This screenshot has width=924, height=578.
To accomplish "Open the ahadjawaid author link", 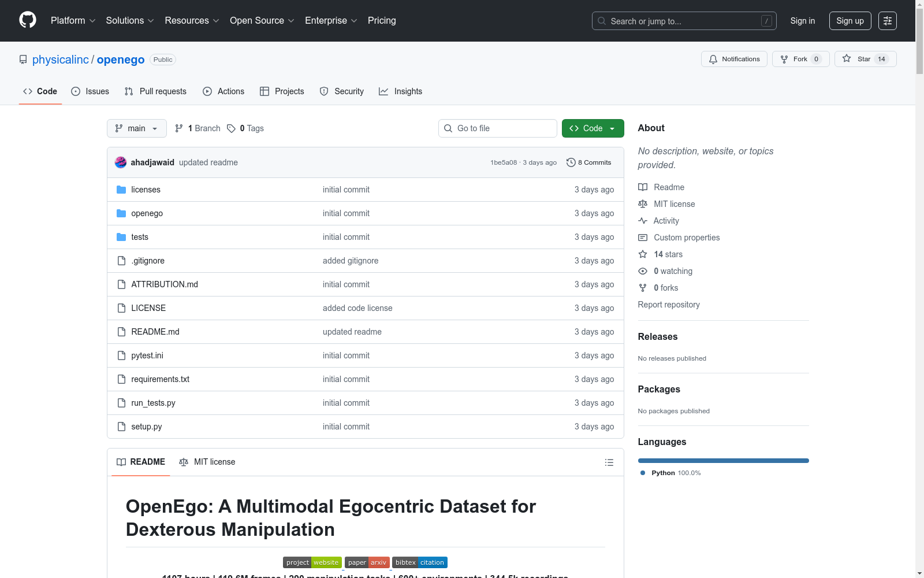I will (152, 162).
